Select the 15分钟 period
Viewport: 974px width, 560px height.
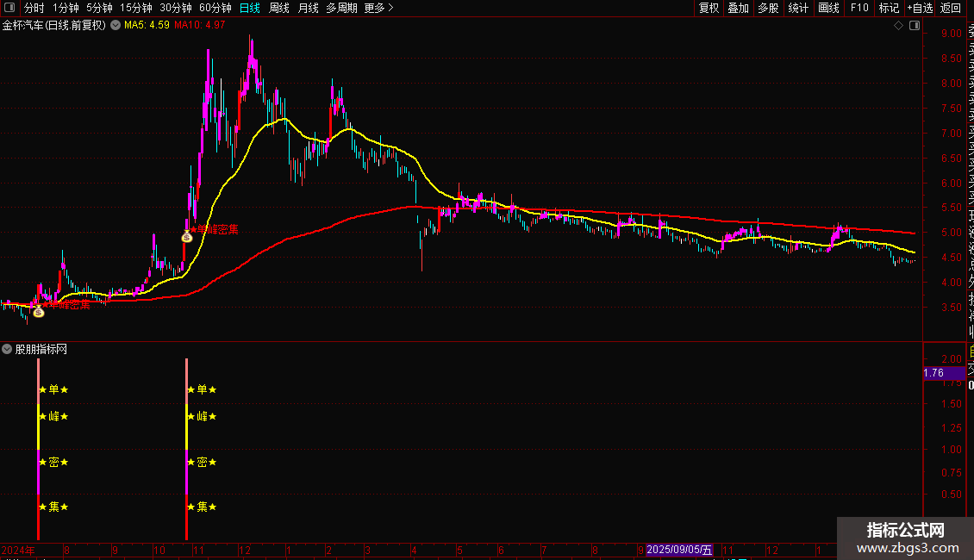pos(135,8)
